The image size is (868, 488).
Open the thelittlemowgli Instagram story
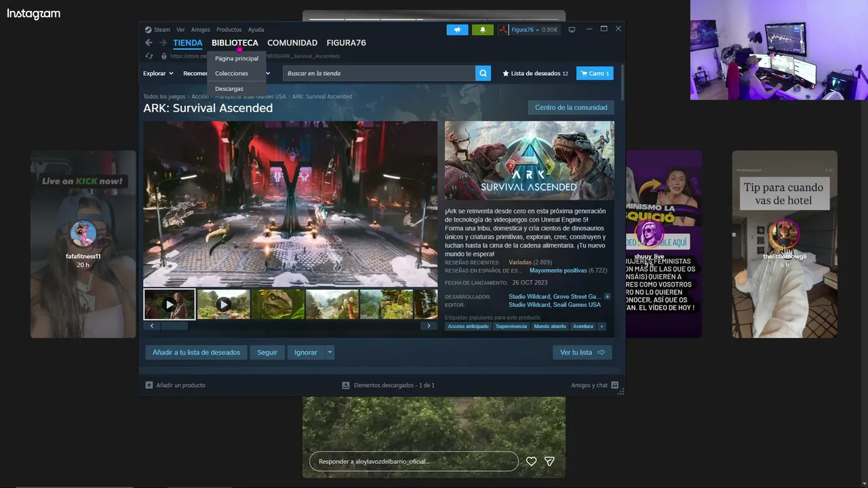785,244
